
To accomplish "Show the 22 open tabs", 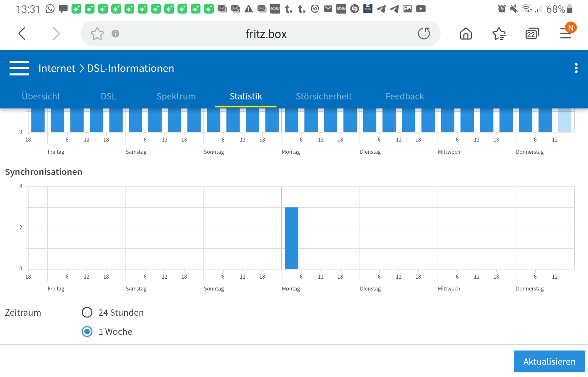I will (532, 34).
